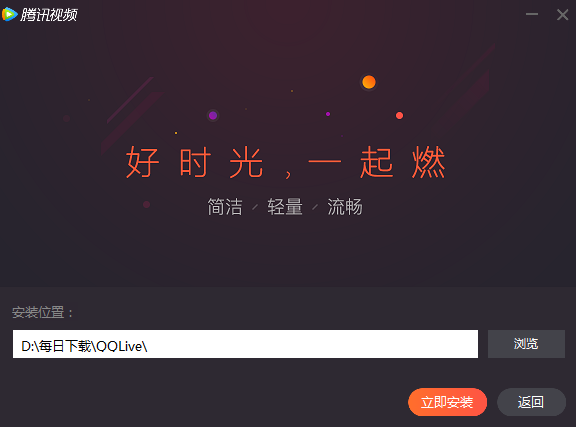576x427 pixels.
Task: Open folder picker with 浏览 button
Action: click(x=526, y=344)
